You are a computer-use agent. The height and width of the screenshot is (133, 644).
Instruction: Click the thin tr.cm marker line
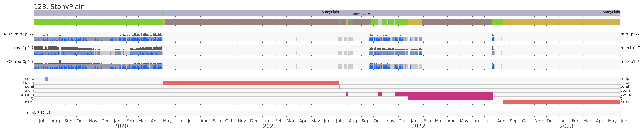click(374, 90)
